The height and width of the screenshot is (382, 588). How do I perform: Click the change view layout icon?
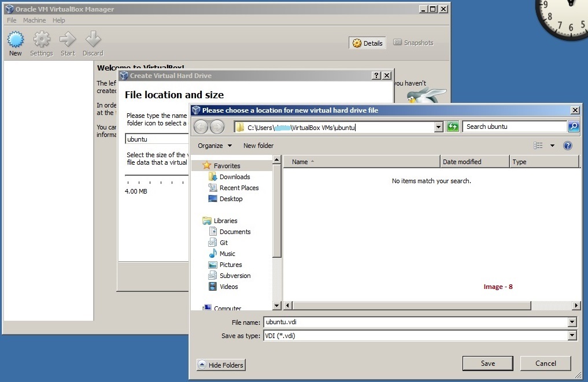pyautogui.click(x=538, y=146)
